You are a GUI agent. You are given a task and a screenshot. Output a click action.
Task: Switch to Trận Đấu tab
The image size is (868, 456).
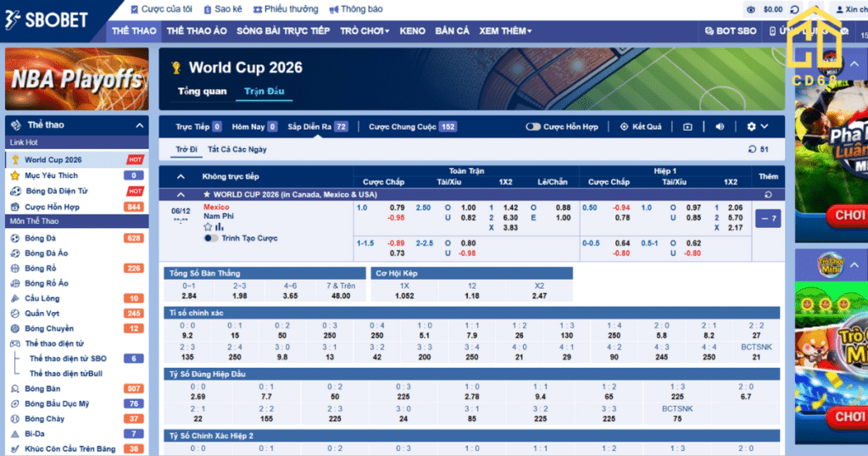264,92
